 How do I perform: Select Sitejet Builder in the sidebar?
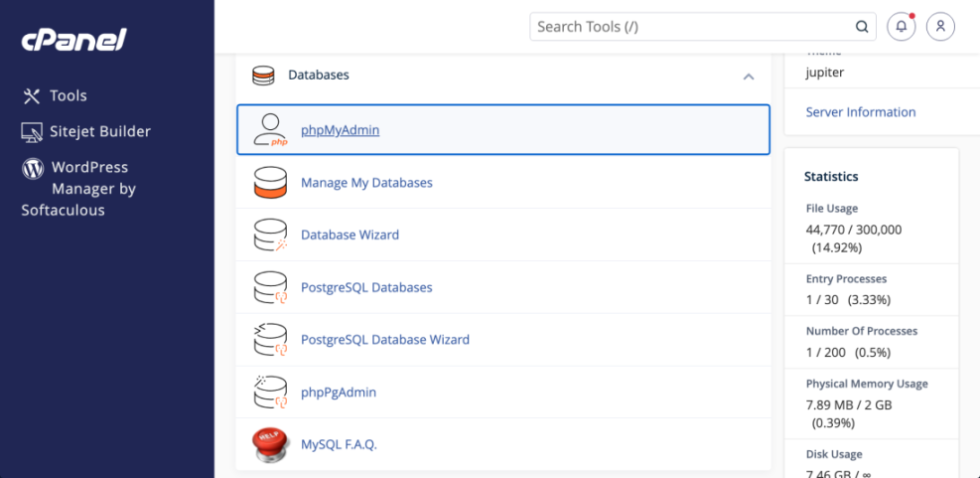(100, 131)
